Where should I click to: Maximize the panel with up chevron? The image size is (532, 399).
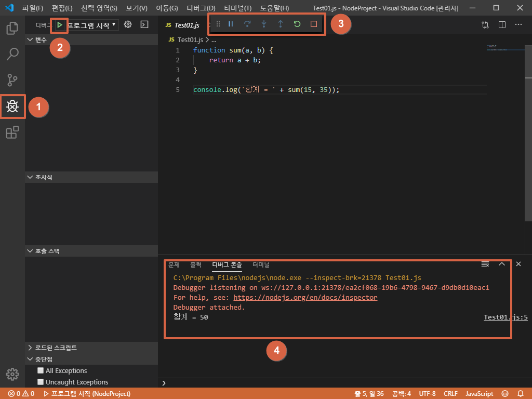point(502,264)
